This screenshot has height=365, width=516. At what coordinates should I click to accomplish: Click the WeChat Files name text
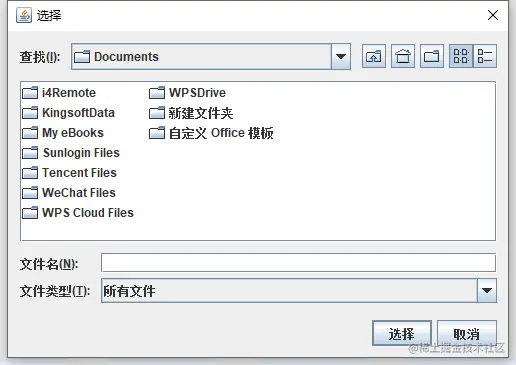pos(79,193)
